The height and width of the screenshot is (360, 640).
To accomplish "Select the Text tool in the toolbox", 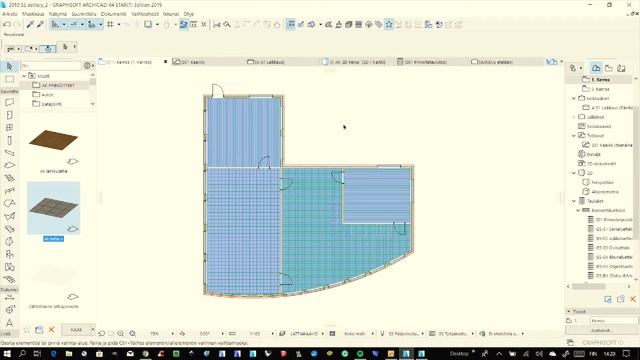I will pyautogui.click(x=9, y=323).
